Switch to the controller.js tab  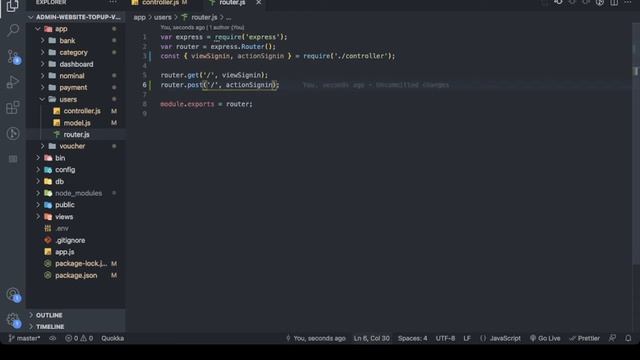click(x=160, y=3)
